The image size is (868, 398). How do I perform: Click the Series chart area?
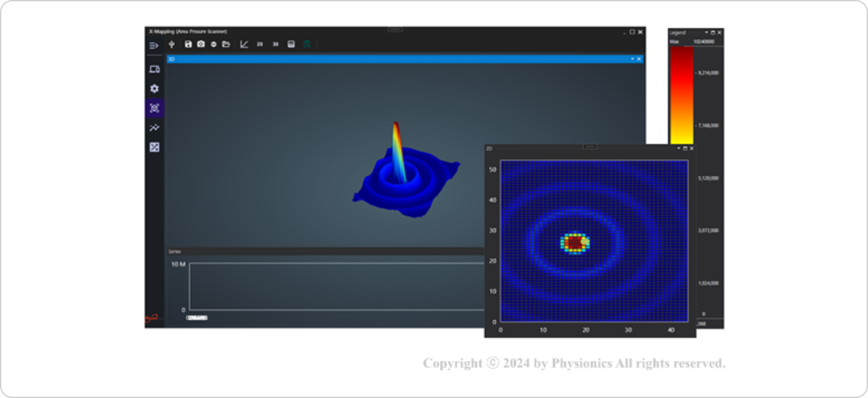(337, 286)
